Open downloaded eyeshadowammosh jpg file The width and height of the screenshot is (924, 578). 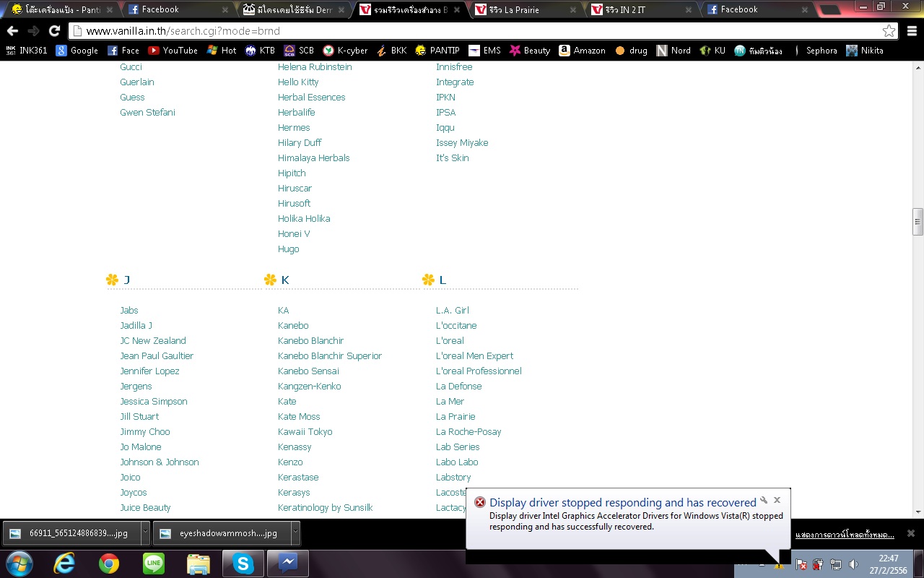pos(222,533)
